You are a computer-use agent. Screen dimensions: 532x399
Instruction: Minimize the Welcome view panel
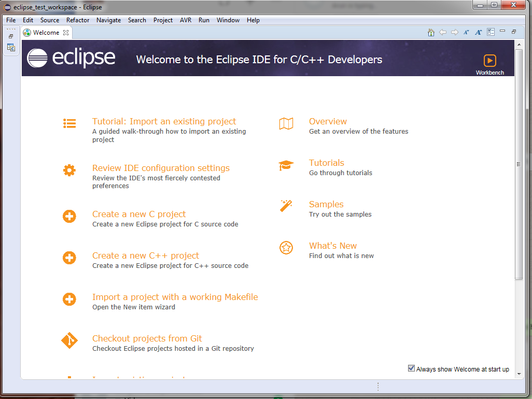(502, 31)
